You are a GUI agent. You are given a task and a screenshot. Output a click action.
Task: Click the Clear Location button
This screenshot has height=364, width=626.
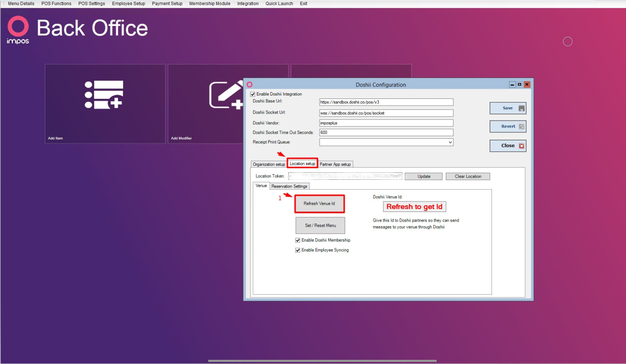468,176
